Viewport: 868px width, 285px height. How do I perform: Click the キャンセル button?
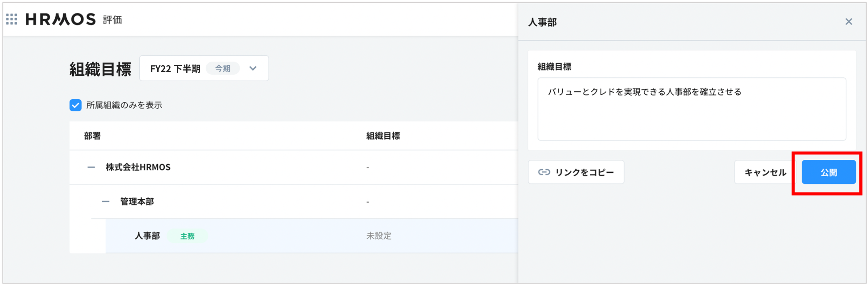point(765,172)
